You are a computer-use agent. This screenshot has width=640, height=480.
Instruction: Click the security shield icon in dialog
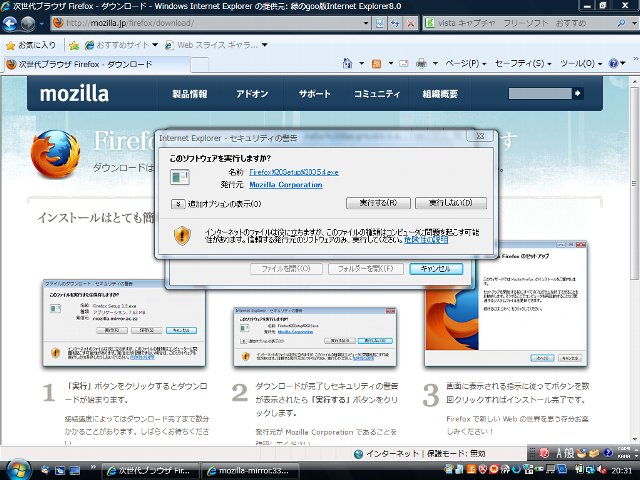182,236
